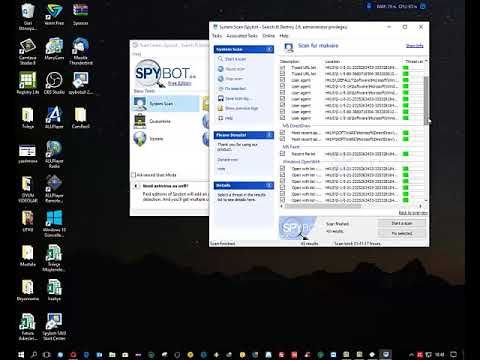Image resolution: width=480 pixels, height=360 pixels.
Task: Open Update in Start Center window
Action: [156, 139]
